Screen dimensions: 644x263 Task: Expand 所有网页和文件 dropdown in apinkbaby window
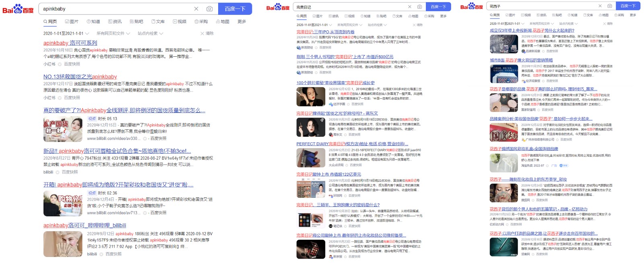pos(114,33)
